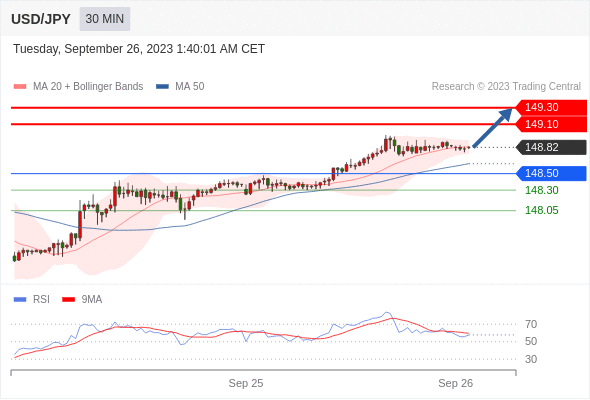Toggle the 9MA legend entry
The image size is (590, 400).
82,300
